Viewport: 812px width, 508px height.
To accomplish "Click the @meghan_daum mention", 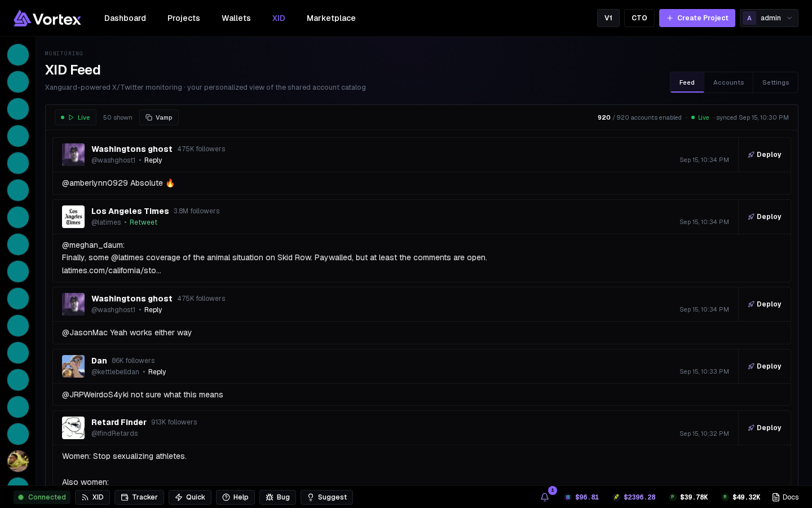I will tap(93, 245).
